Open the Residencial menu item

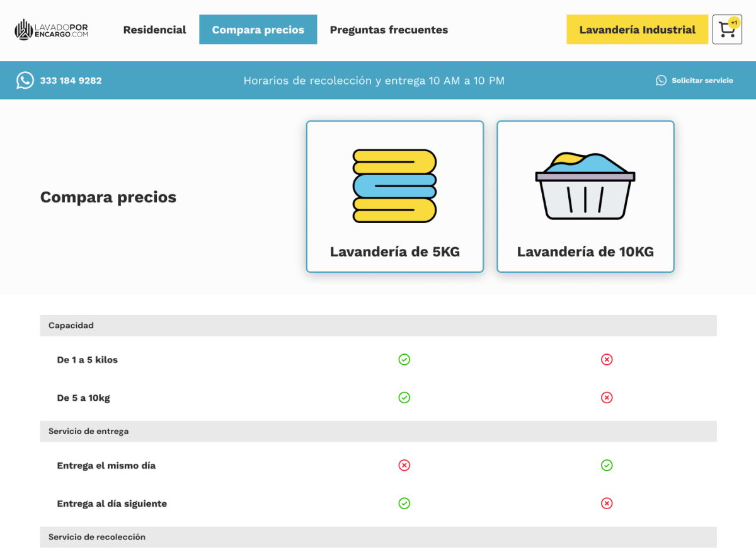click(x=154, y=30)
